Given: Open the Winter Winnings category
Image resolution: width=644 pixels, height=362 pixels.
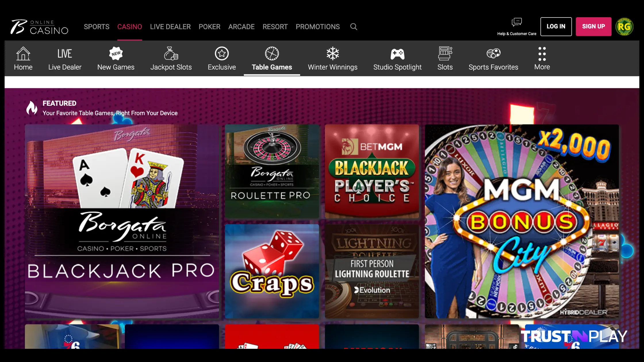Looking at the screenshot, I should (333, 59).
